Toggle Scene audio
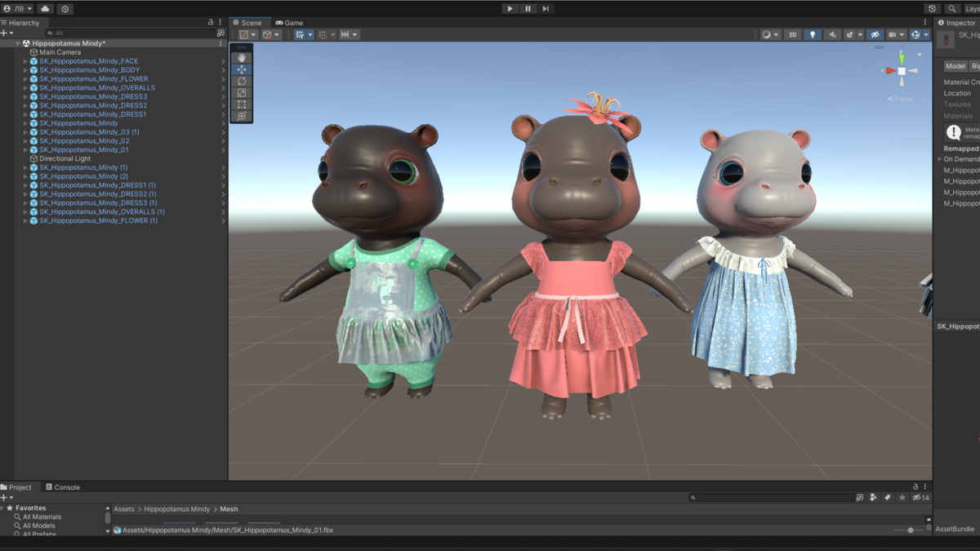 [832, 35]
